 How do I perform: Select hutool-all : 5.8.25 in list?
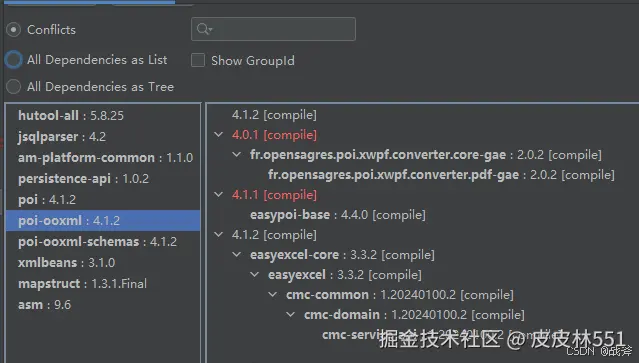tap(103, 115)
